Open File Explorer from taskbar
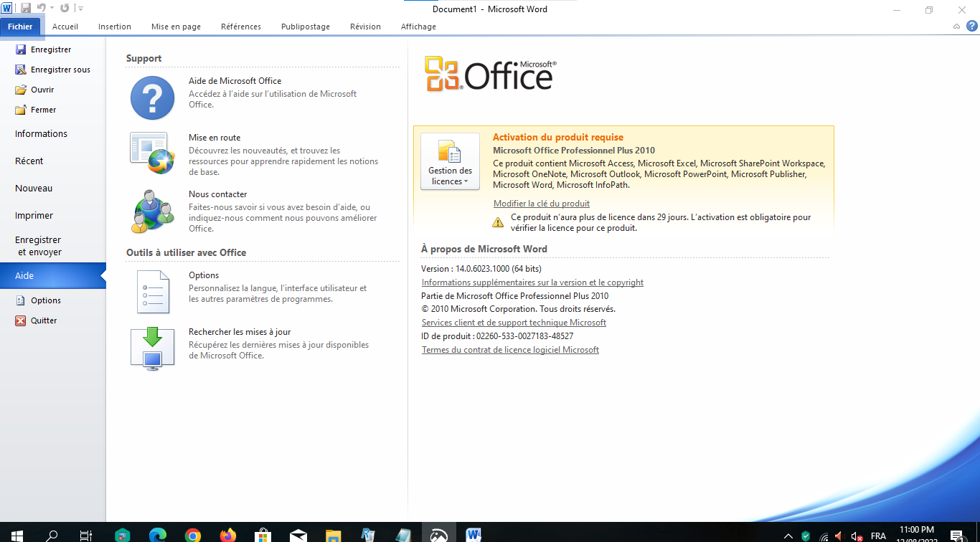Viewport: 980px width, 542px height. click(333, 535)
